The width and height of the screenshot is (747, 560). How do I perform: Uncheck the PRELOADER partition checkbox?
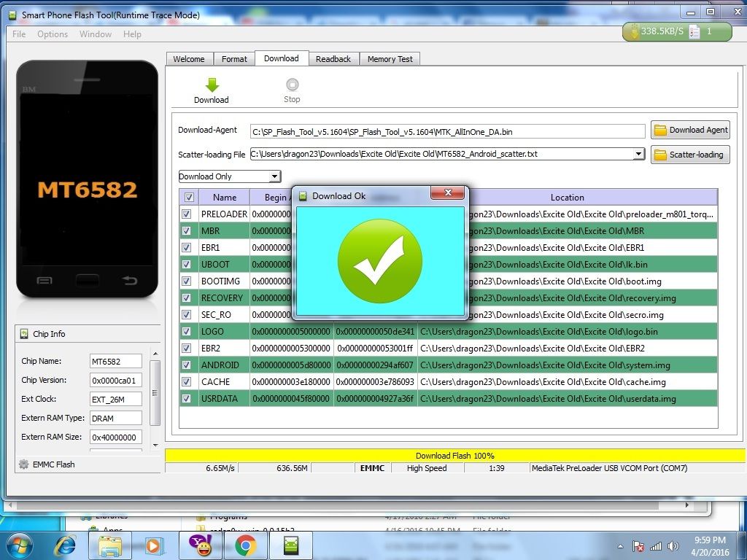(x=187, y=214)
